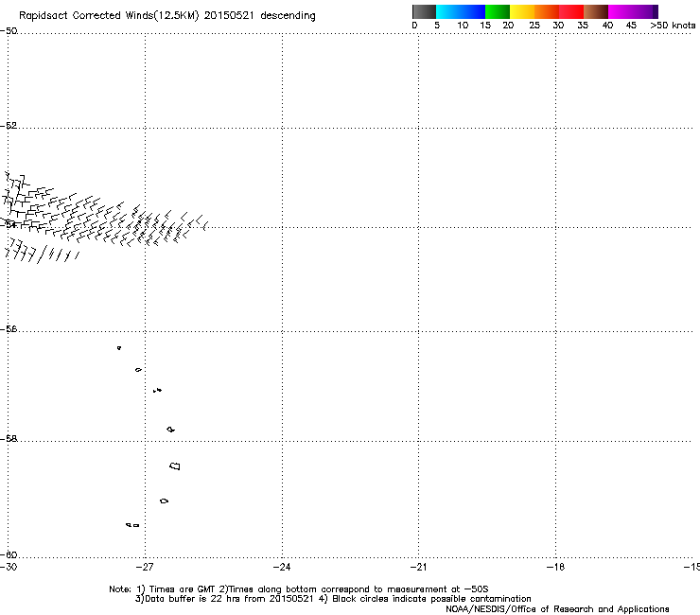This screenshot has height=615, width=700.
Task: Click the -18 longitude axis label
Action: pyautogui.click(x=555, y=567)
